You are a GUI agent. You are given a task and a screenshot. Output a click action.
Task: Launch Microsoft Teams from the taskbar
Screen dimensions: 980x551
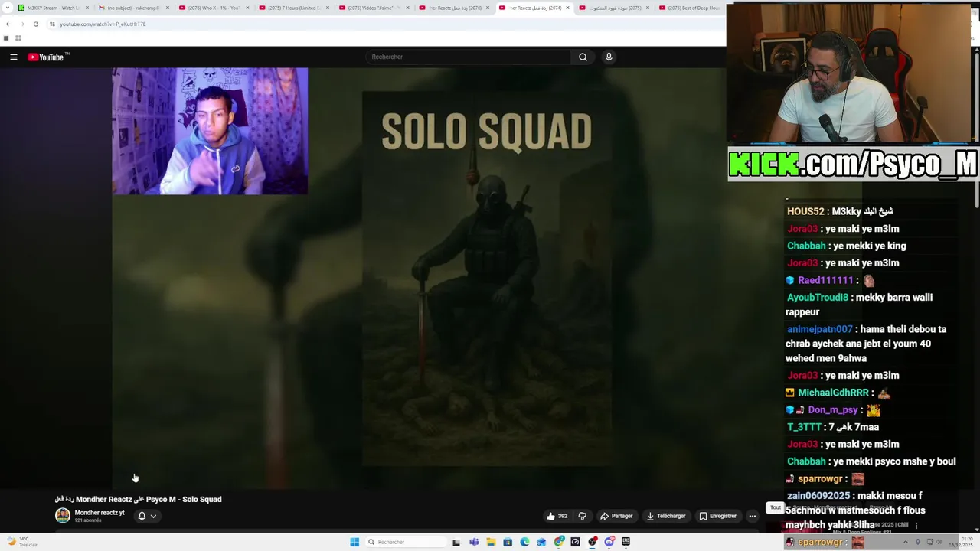point(474,542)
